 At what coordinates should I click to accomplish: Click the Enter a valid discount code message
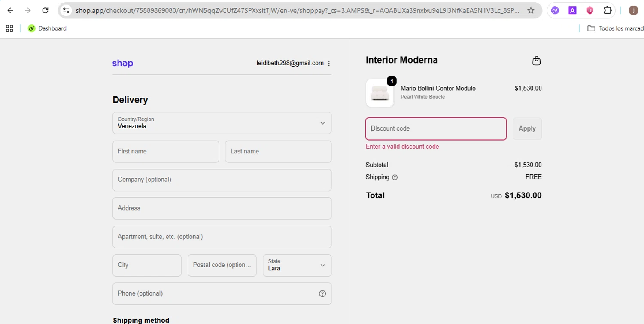402,147
